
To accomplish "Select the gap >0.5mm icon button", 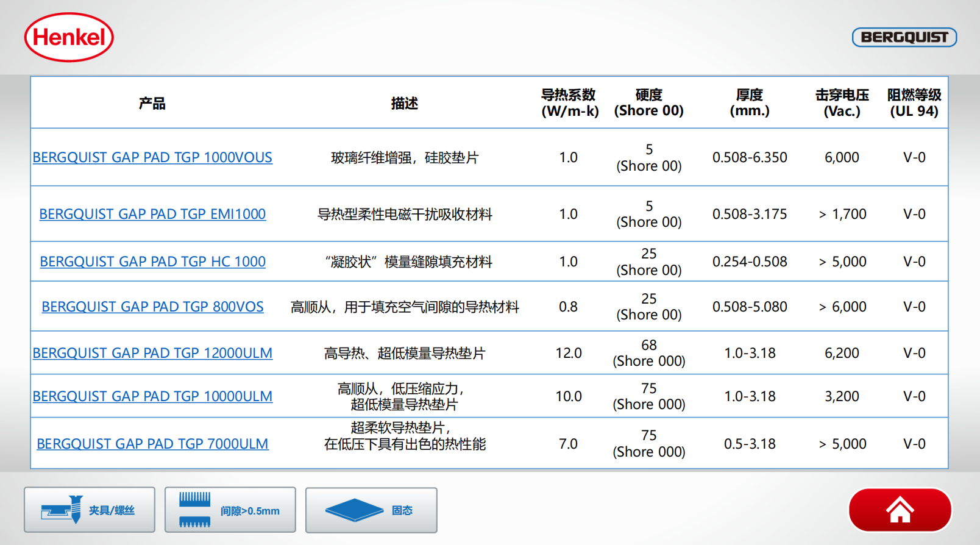I will pyautogui.click(x=230, y=510).
